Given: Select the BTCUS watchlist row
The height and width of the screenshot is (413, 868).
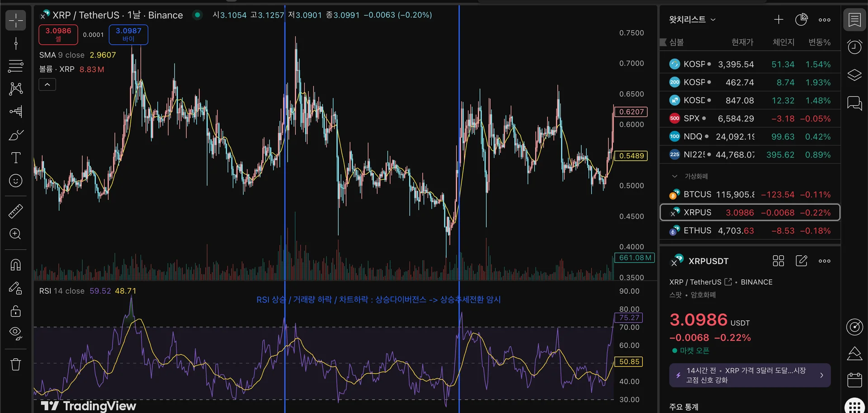Looking at the screenshot, I should pos(750,194).
